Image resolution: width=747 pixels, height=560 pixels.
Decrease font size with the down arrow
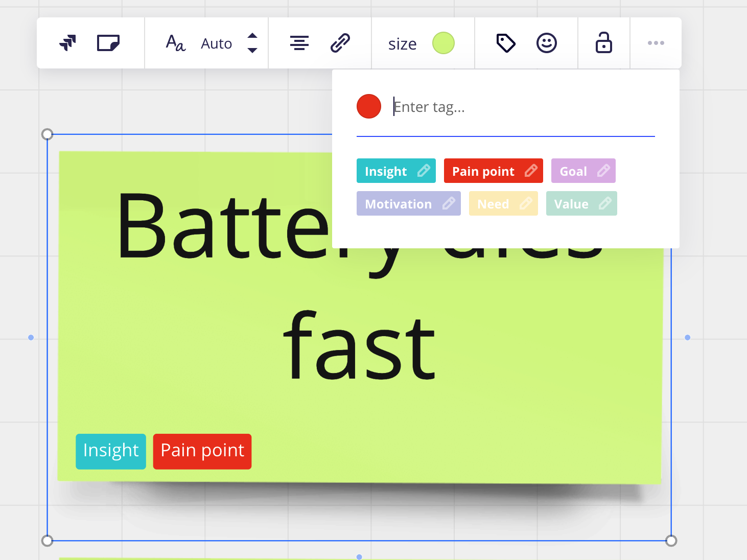point(252,50)
